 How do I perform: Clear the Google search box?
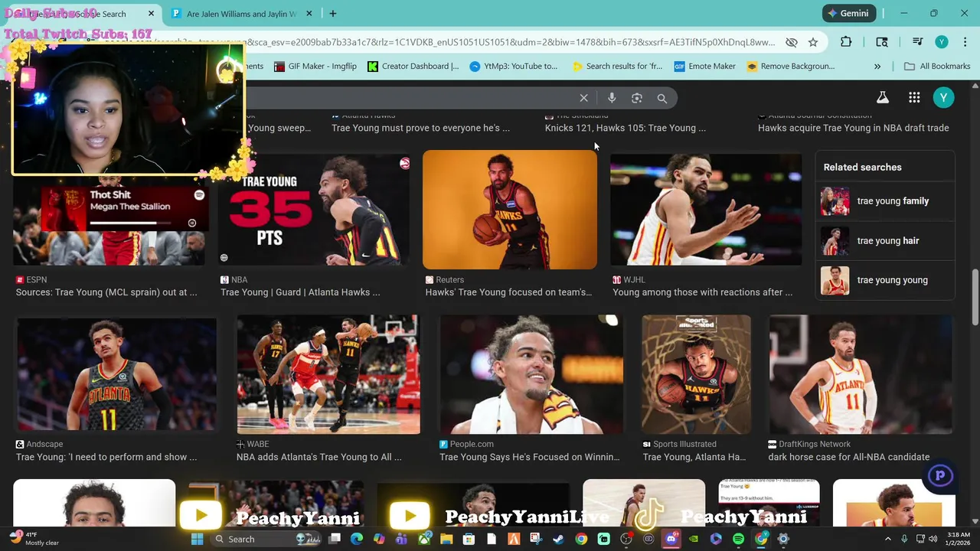point(583,98)
